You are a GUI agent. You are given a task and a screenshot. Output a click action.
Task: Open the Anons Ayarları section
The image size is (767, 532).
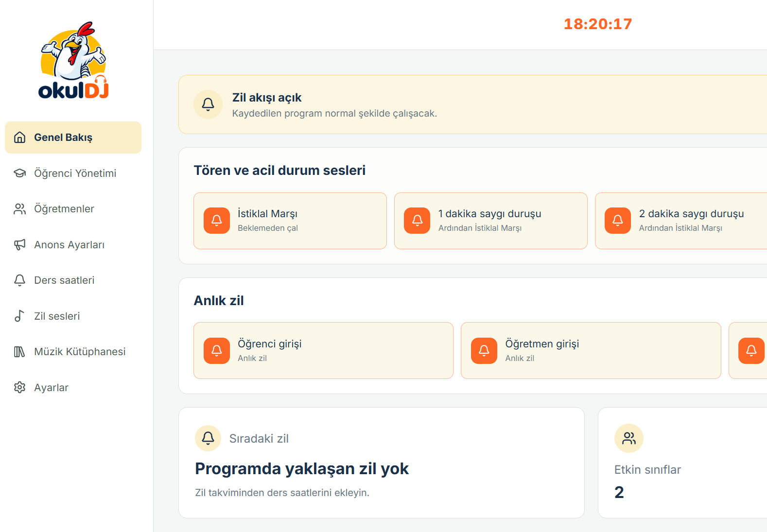(x=73, y=244)
